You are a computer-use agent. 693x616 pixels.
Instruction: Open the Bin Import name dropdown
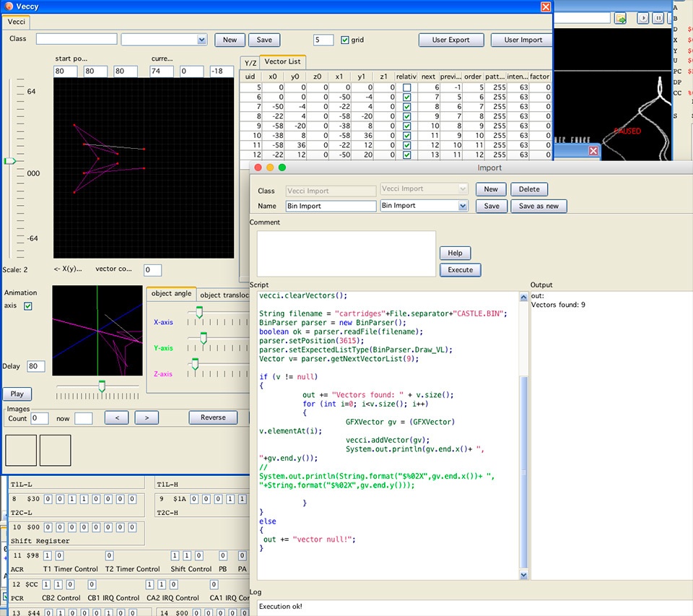[x=463, y=206]
